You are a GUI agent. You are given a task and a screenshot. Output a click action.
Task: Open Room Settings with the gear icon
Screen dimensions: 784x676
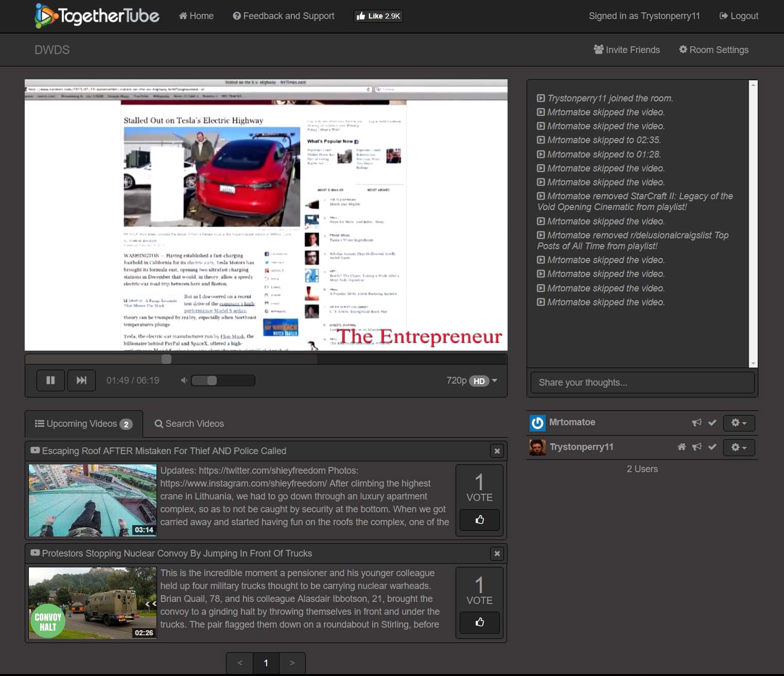coord(713,49)
